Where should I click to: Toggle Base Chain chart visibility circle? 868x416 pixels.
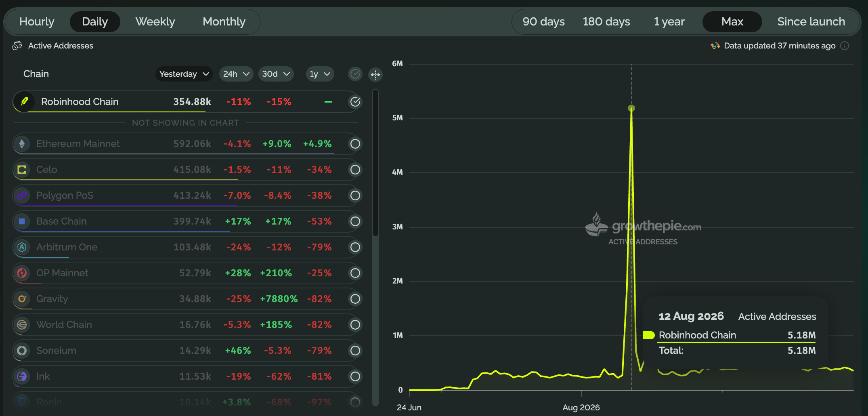[x=355, y=221]
